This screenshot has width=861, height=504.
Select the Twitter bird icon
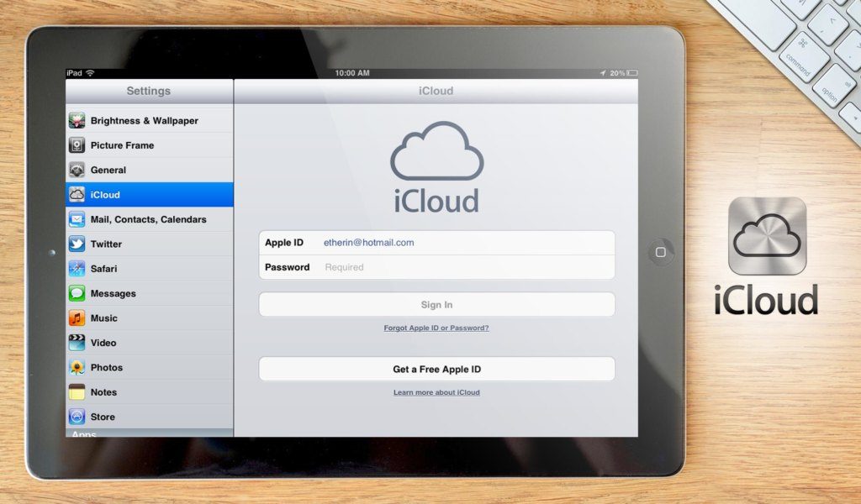point(77,244)
